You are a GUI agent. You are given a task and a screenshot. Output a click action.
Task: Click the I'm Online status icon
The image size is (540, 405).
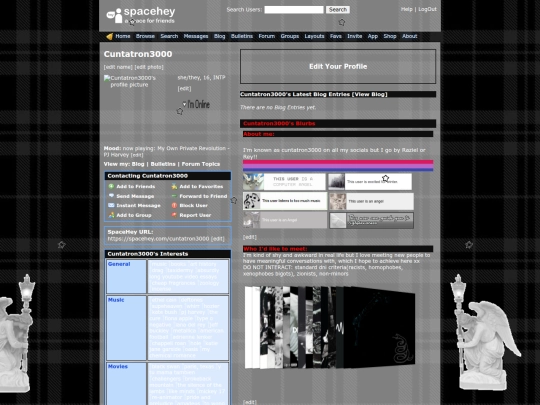(x=196, y=104)
